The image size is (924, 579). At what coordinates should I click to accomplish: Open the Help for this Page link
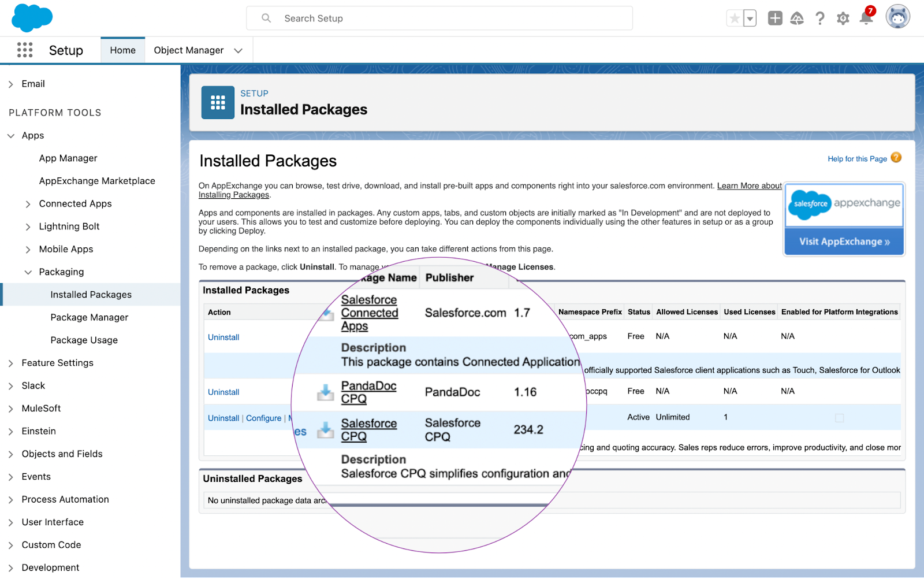coord(857,159)
